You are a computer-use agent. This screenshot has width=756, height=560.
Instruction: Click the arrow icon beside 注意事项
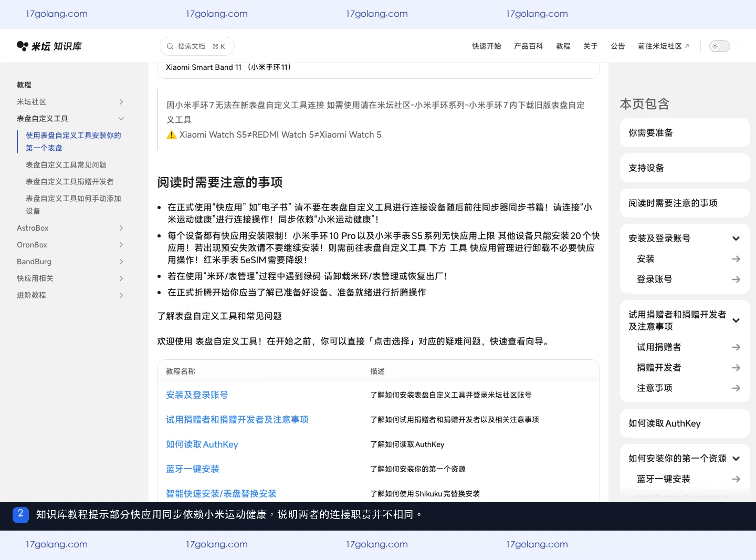pyautogui.click(x=736, y=388)
